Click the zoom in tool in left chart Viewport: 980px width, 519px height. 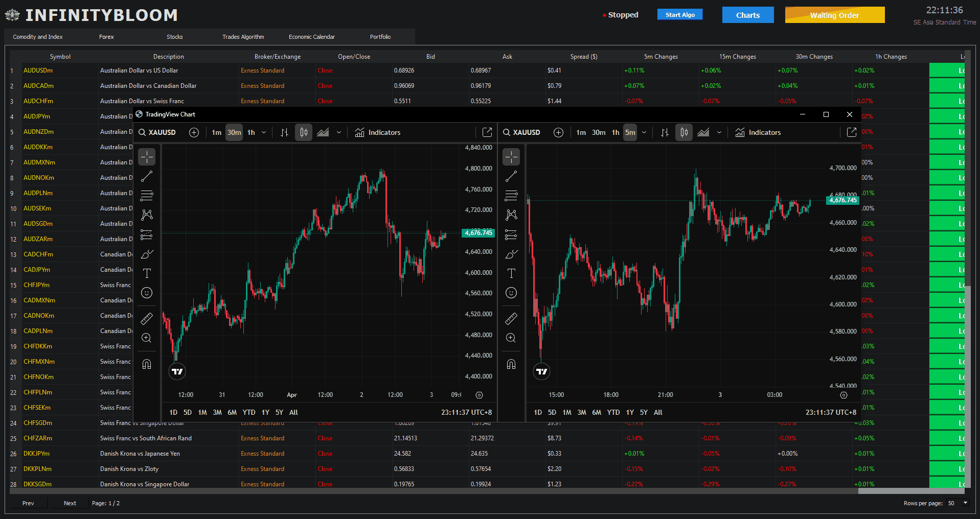tap(147, 338)
